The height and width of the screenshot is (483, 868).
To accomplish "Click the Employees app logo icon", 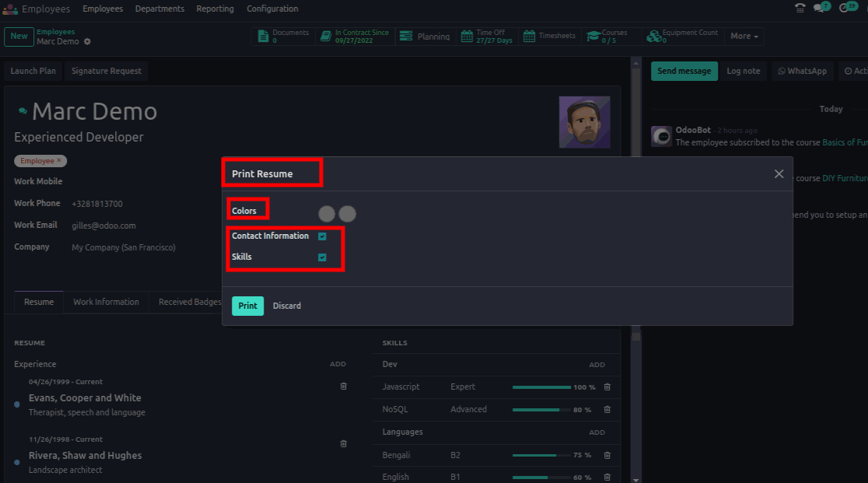I will [10, 9].
